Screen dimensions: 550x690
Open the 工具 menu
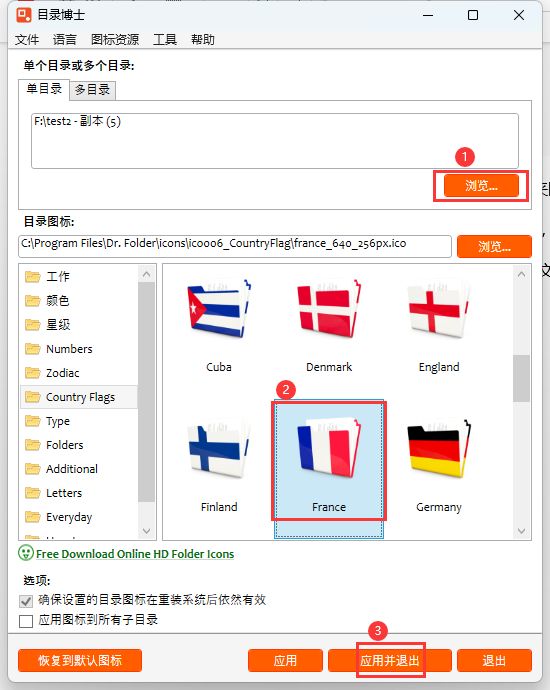pyautogui.click(x=165, y=40)
